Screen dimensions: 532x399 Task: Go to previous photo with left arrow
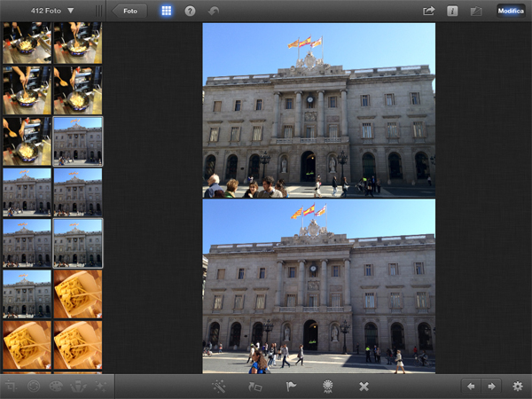pos(471,386)
